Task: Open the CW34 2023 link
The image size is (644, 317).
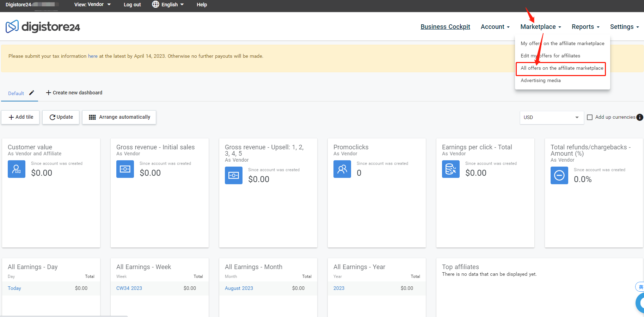Action: [129, 288]
